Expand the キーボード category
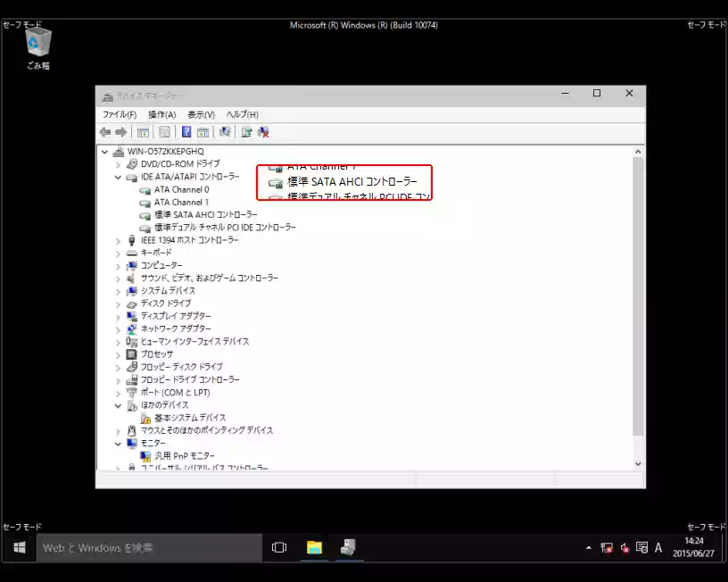This screenshot has width=728, height=582. [118, 254]
